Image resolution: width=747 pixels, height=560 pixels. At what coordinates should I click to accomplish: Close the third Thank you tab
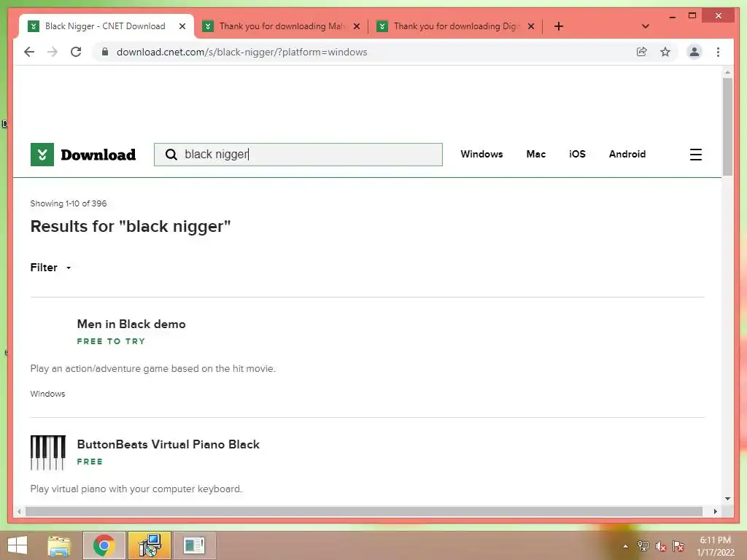point(531,26)
